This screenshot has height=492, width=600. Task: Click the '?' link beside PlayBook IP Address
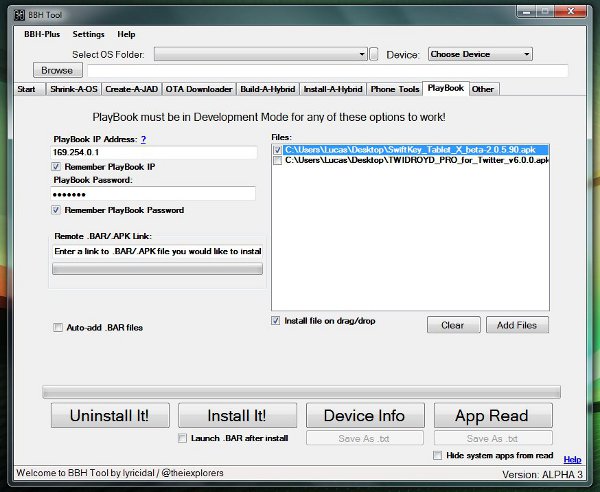click(143, 140)
